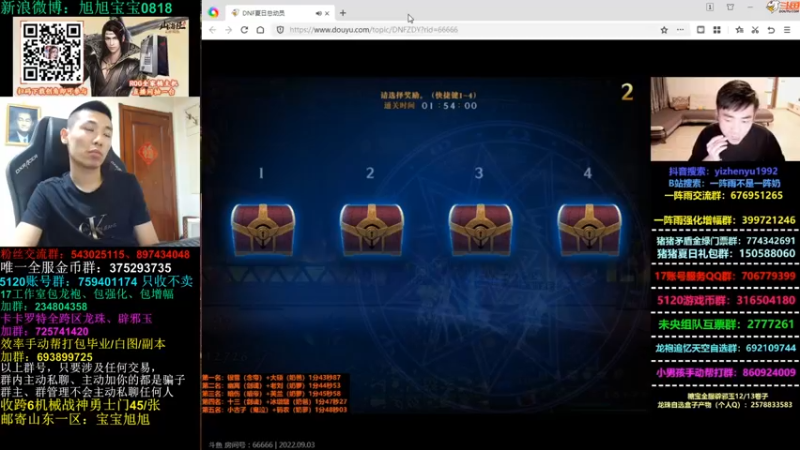Click the square window view icon in toolbar

[x=701, y=30]
